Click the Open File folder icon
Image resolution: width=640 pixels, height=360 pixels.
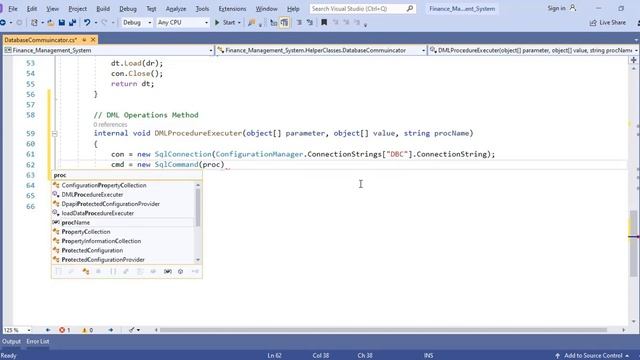tap(51, 23)
